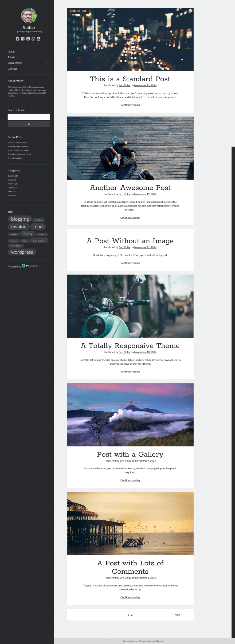This screenshot has width=235, height=644.
Task: Open the Contact menu item
Action: coord(12,69)
